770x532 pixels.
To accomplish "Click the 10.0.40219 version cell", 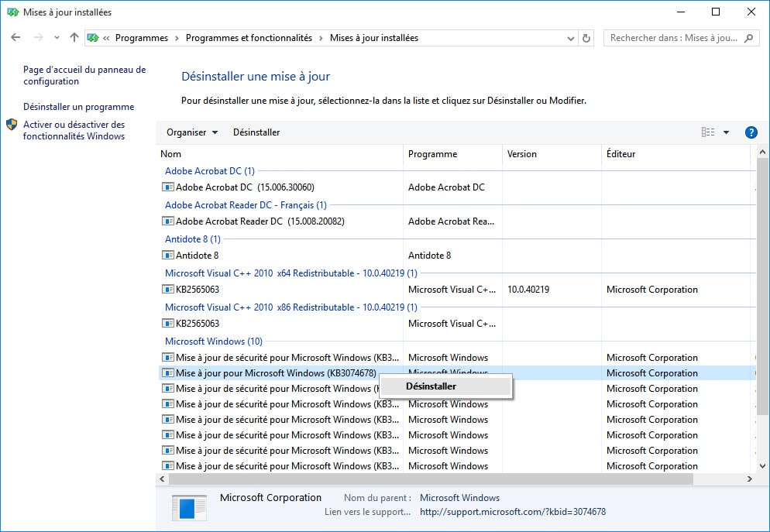I will (528, 289).
